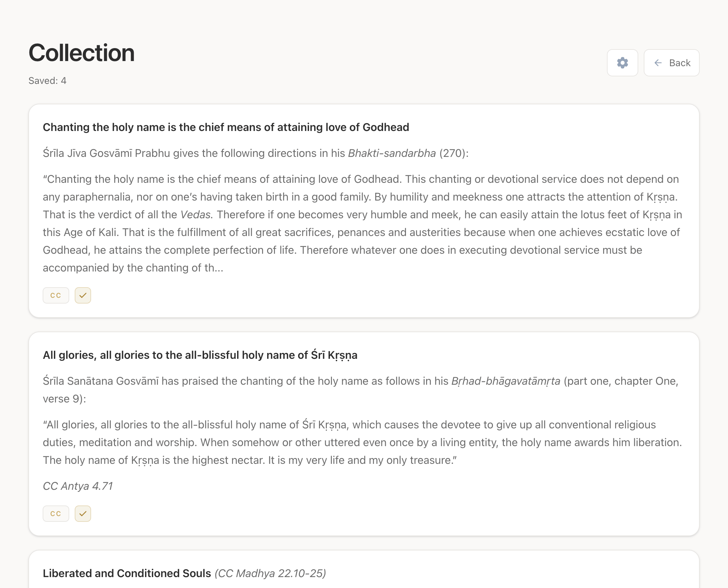The width and height of the screenshot is (728, 588).
Task: Toggle the checkmark on the Chanting the holy name card
Action: [83, 295]
